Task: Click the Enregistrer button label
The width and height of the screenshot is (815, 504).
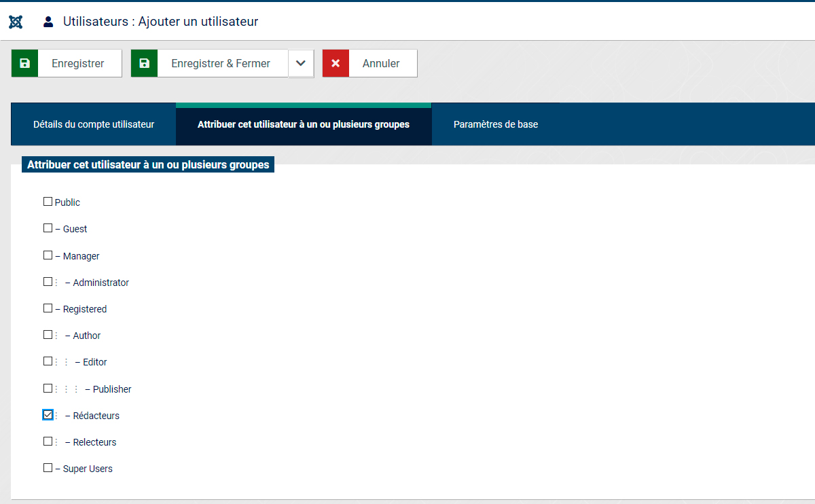Action: [x=78, y=63]
